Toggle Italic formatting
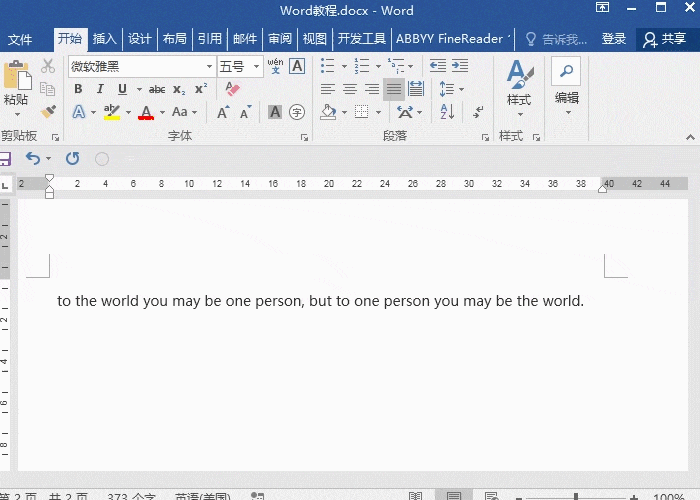Image resolution: width=700 pixels, height=500 pixels. click(100, 89)
